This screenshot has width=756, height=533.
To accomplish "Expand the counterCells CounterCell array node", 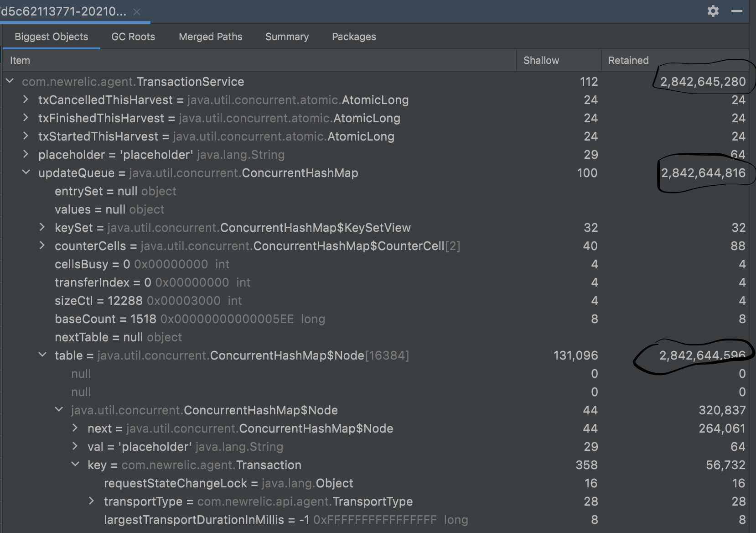I will [42, 246].
